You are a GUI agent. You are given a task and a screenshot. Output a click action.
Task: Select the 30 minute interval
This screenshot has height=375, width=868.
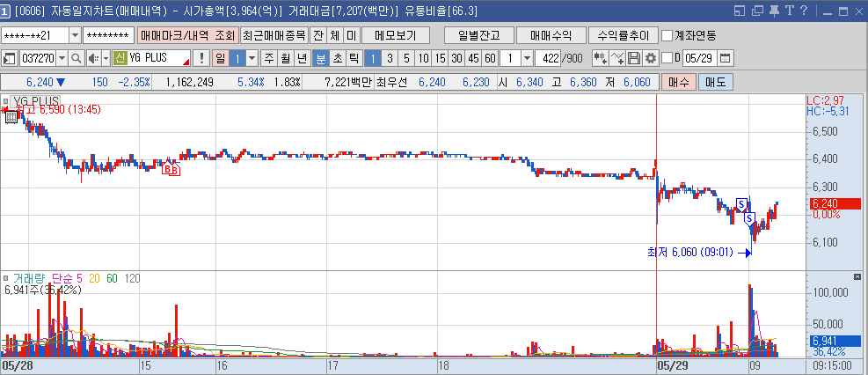pyautogui.click(x=456, y=58)
